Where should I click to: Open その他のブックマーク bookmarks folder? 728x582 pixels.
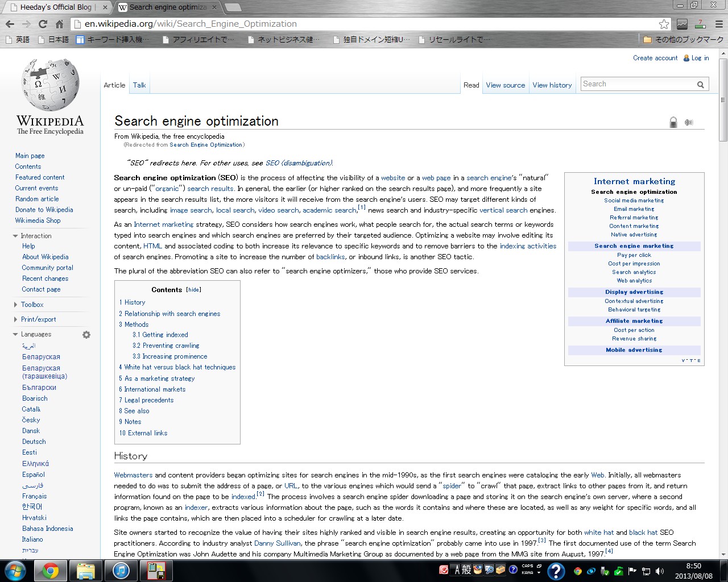coord(683,39)
